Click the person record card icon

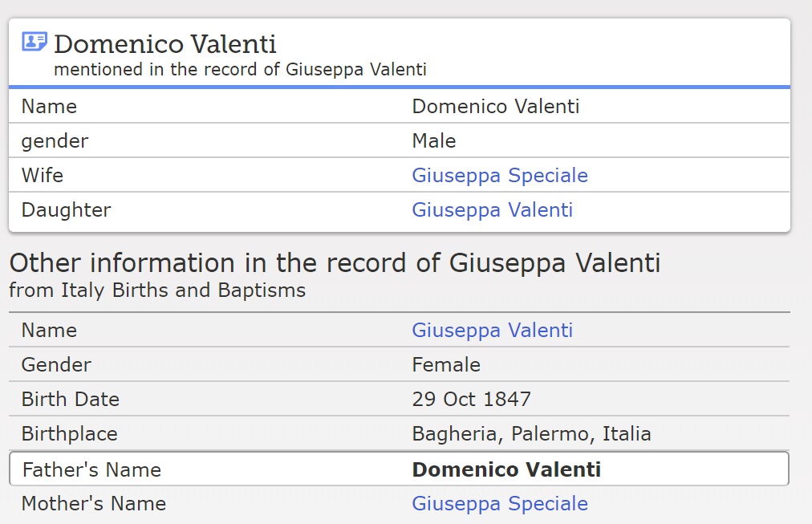[35, 42]
